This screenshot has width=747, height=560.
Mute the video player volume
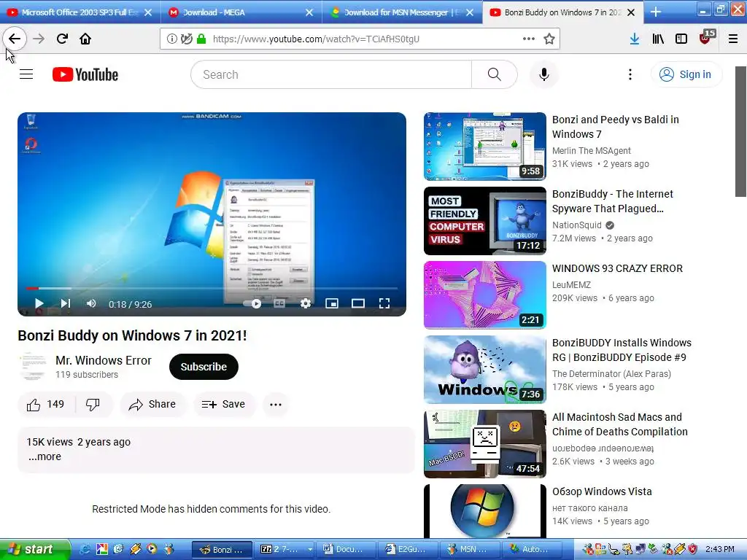point(91,303)
